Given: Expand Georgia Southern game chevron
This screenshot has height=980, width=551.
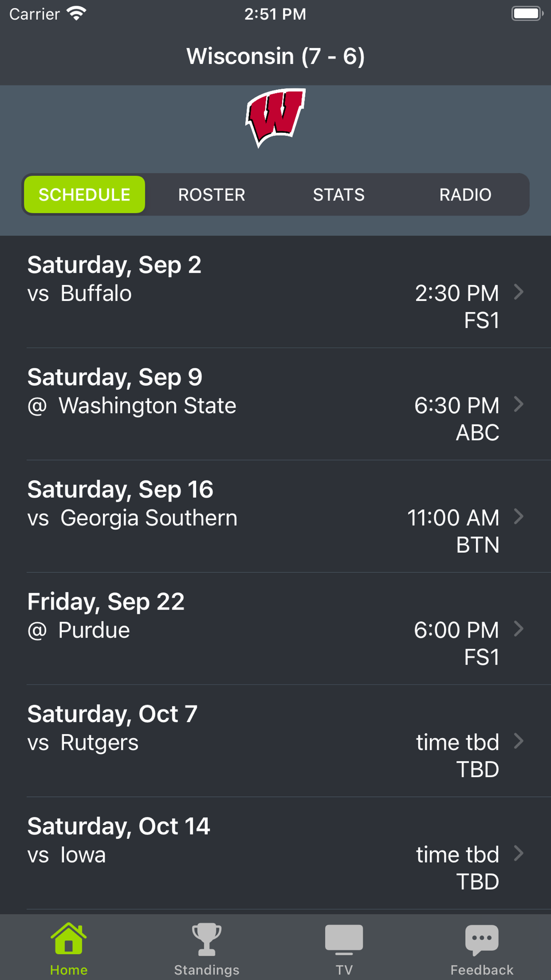Looking at the screenshot, I should [518, 516].
